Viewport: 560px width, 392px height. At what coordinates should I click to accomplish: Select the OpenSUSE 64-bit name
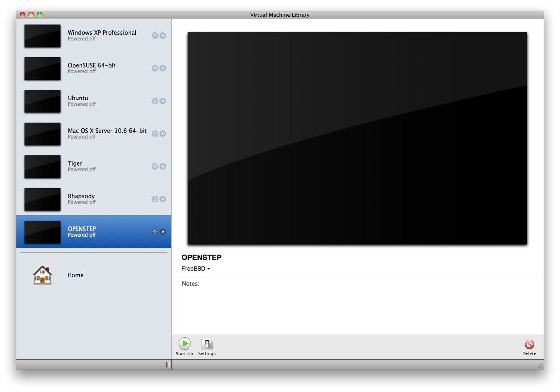(92, 65)
